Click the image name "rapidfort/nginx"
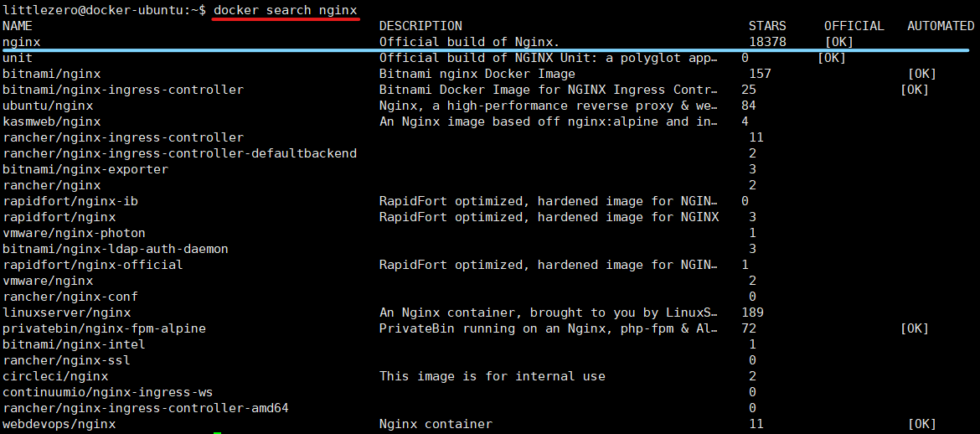The image size is (980, 434). coord(59,217)
